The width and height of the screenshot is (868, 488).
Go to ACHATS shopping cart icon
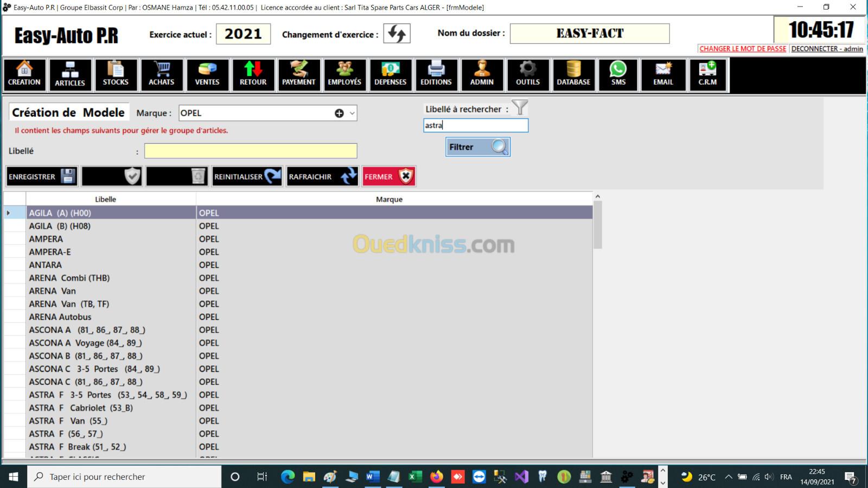162,75
